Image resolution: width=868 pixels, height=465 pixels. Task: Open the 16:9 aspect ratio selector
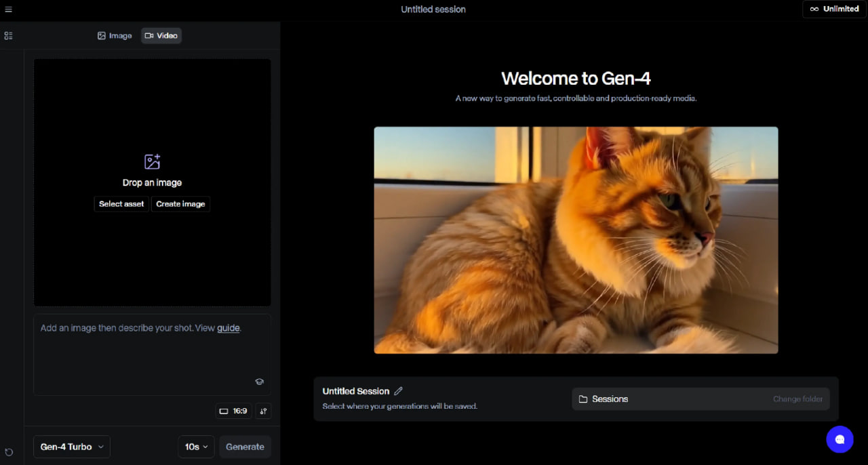tap(233, 411)
